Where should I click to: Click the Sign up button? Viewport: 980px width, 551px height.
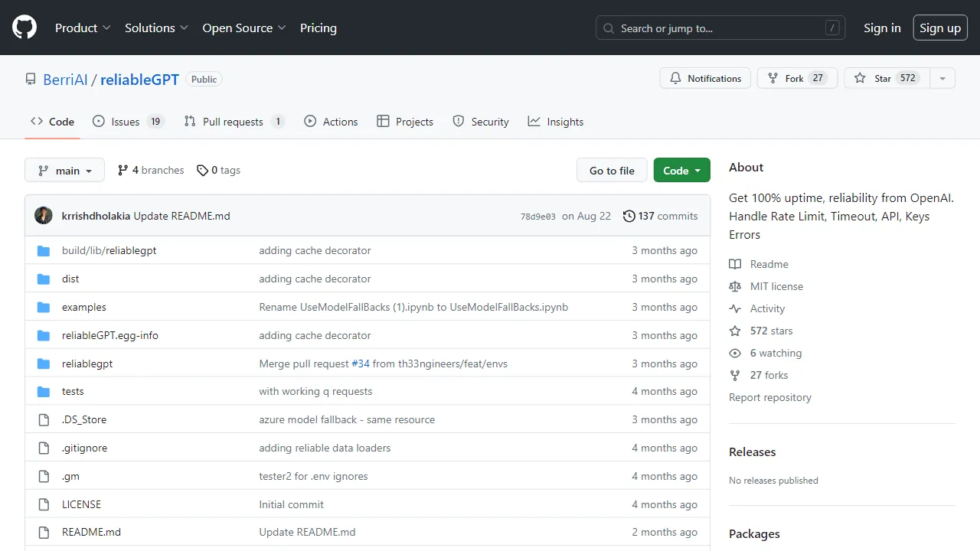click(x=940, y=28)
